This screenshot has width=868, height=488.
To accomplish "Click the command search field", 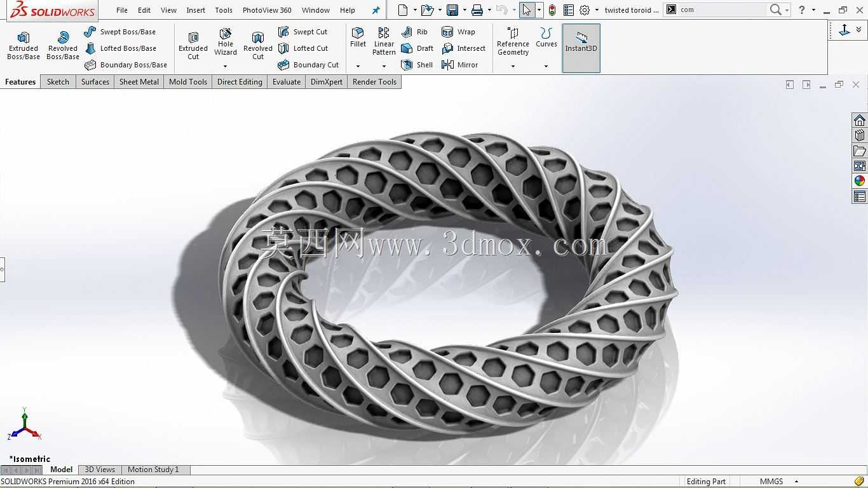I will click(722, 10).
